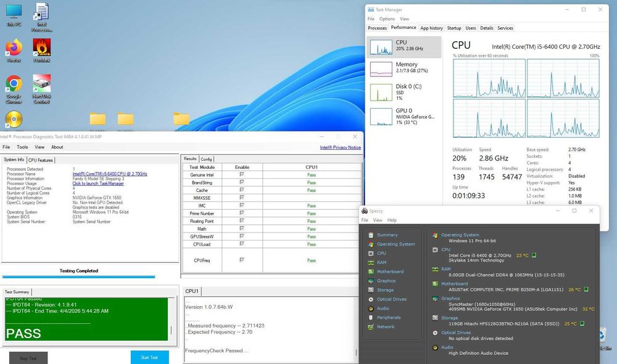The height and width of the screenshot is (364, 617).
Task: Switch to Users tab in Task Manager
Action: pyautogui.click(x=471, y=28)
